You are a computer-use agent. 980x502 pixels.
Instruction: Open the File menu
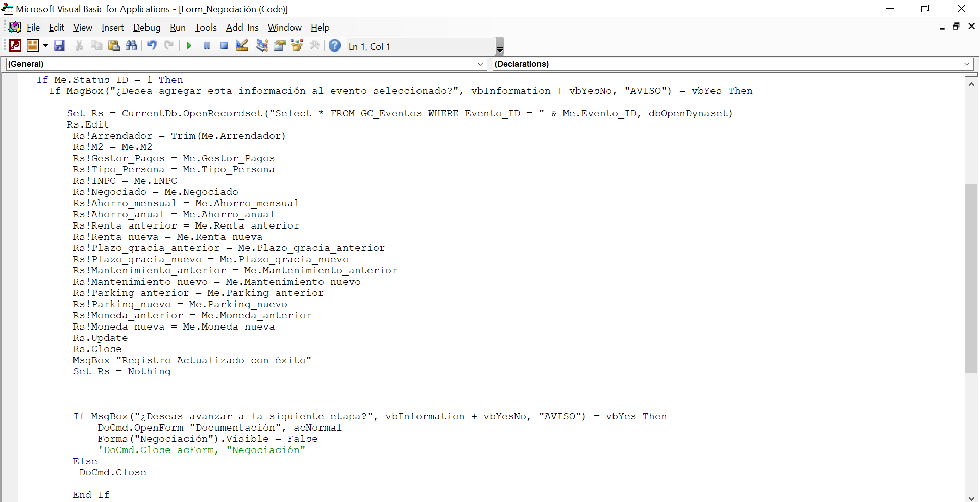point(33,28)
